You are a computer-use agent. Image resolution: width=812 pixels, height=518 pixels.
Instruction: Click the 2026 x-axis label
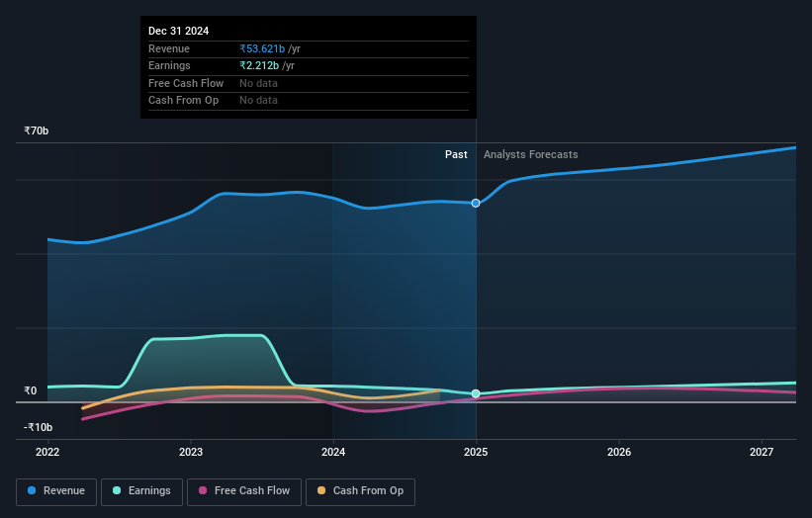pyautogui.click(x=619, y=453)
